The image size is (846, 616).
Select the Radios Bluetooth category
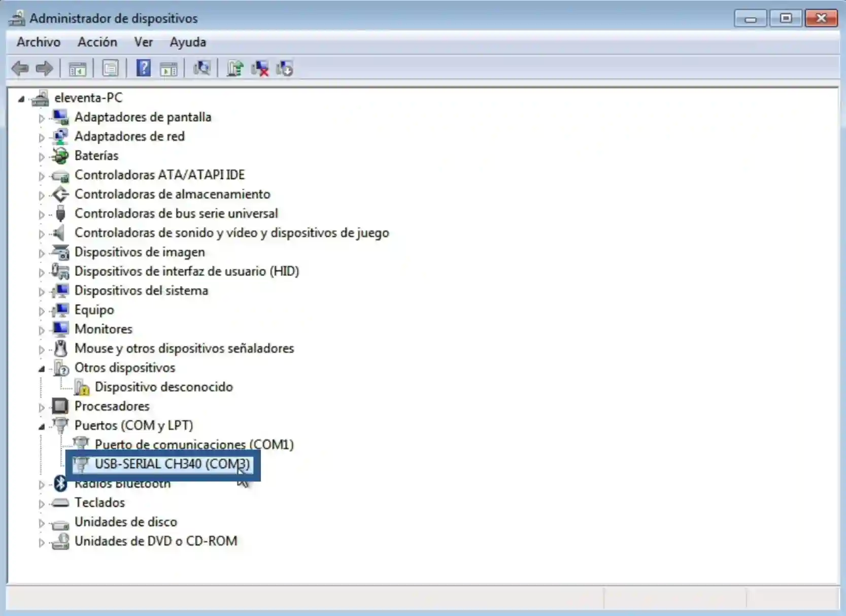tap(122, 484)
